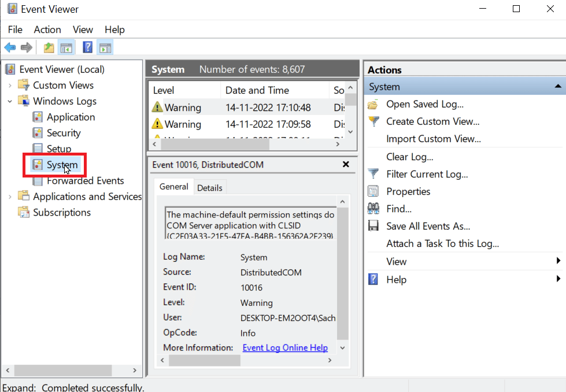Open log Properties action

[408, 192]
